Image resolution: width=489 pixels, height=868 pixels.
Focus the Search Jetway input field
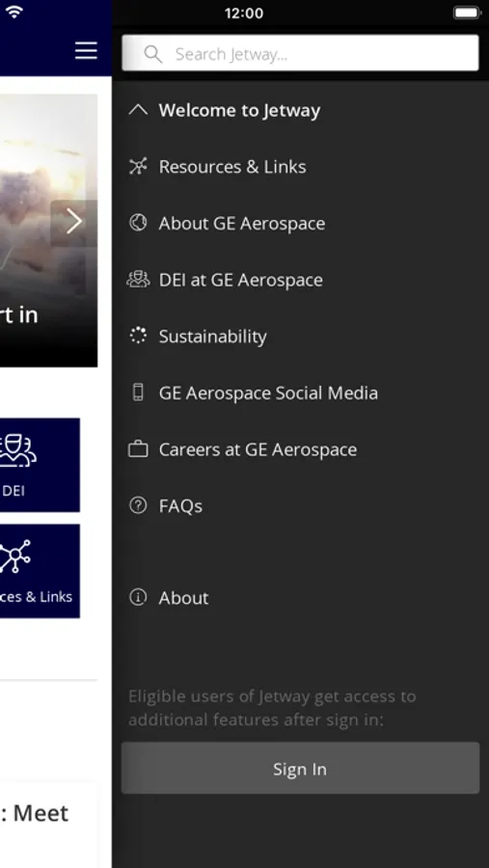(300, 53)
